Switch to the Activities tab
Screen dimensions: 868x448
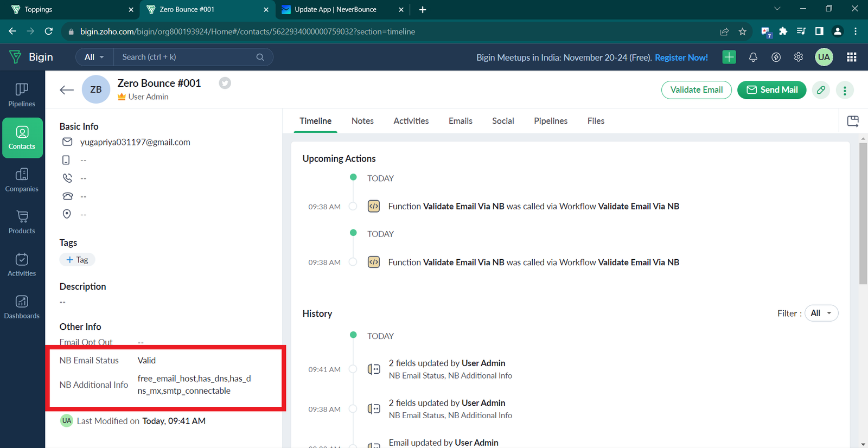pyautogui.click(x=411, y=121)
